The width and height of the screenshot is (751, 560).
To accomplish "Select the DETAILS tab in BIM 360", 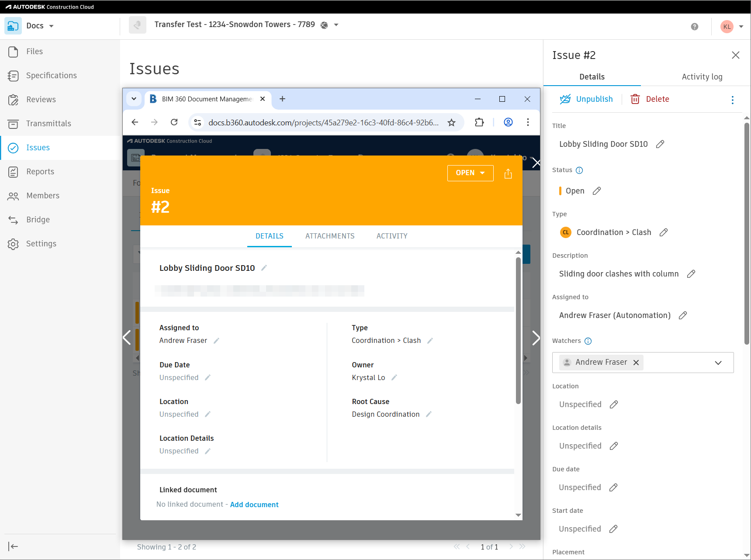I will (x=270, y=236).
